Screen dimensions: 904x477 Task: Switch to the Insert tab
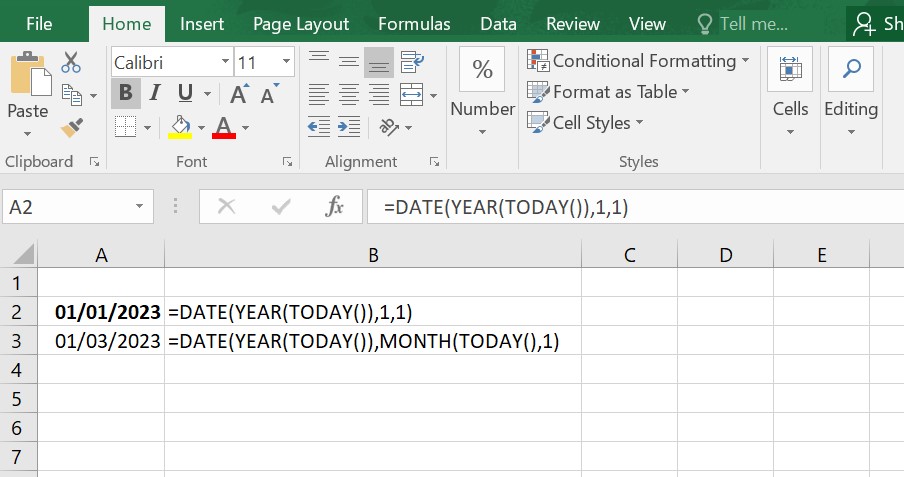coord(202,24)
